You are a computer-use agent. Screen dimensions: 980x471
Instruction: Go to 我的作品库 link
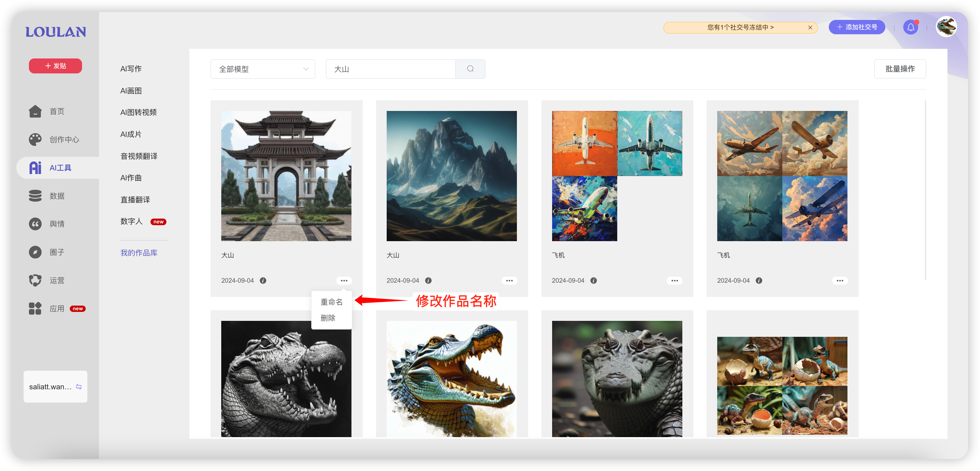(x=139, y=253)
